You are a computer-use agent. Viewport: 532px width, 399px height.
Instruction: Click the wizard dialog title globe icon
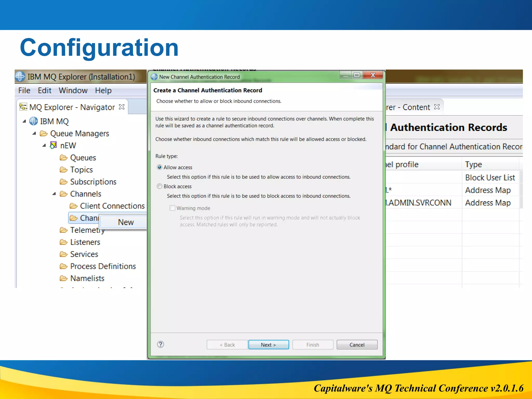click(x=154, y=77)
